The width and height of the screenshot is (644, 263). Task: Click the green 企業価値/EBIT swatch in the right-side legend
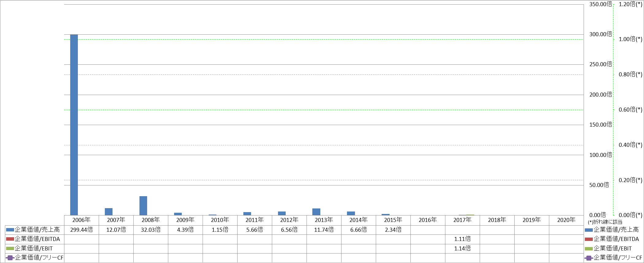[x=589, y=249]
